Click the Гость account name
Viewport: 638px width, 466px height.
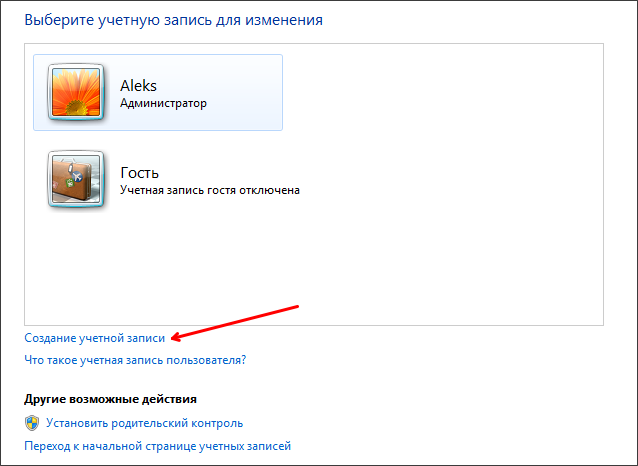click(140, 173)
